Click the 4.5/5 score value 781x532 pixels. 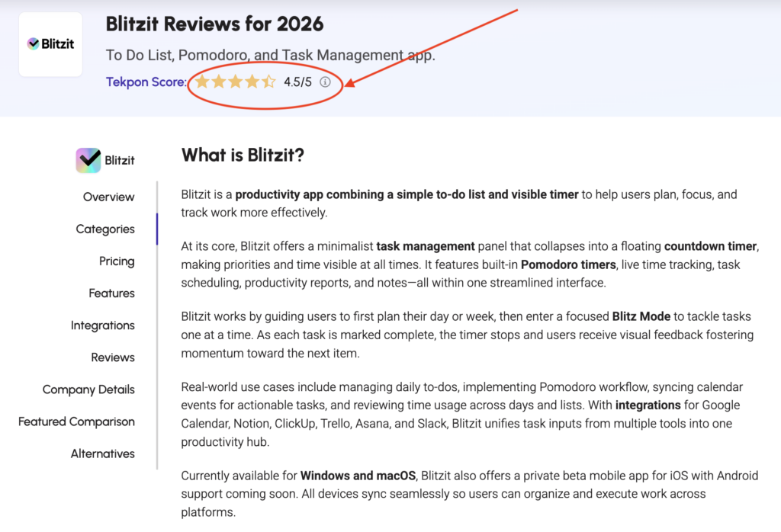(x=298, y=82)
